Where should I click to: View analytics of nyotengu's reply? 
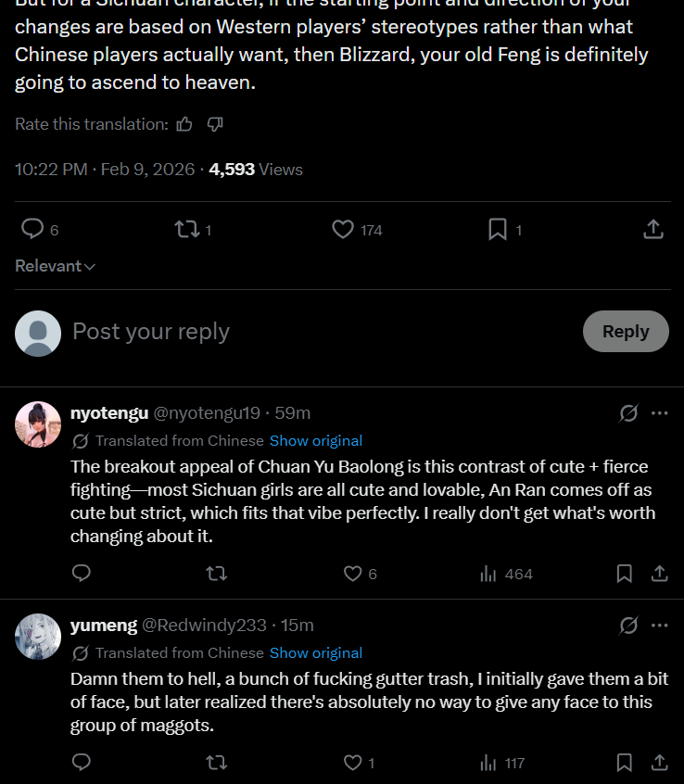point(489,574)
